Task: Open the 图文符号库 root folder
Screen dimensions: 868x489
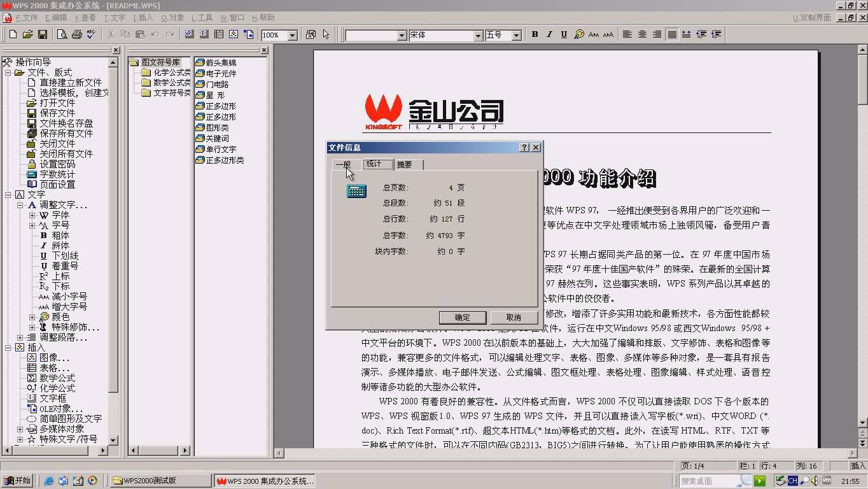Action: click(160, 62)
